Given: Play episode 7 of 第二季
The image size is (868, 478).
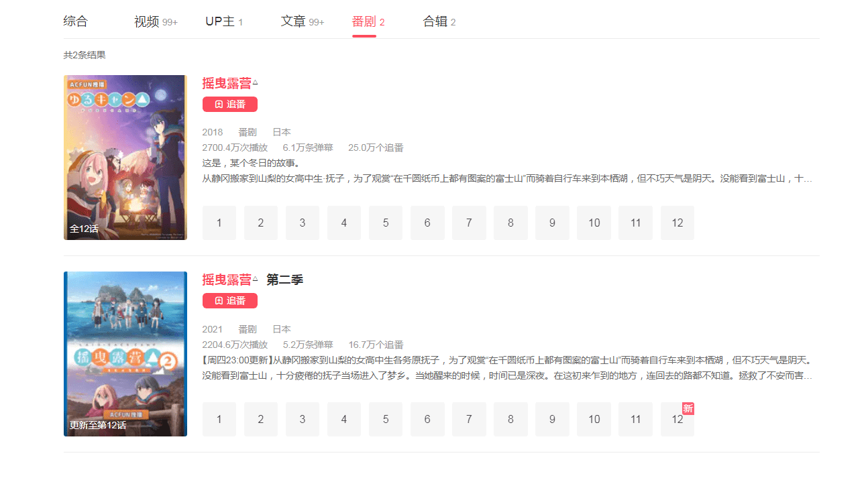Looking at the screenshot, I should click(469, 419).
